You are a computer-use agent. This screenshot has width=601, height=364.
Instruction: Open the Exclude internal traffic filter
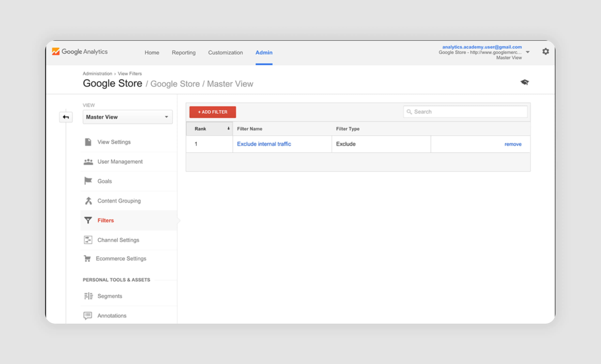click(264, 144)
